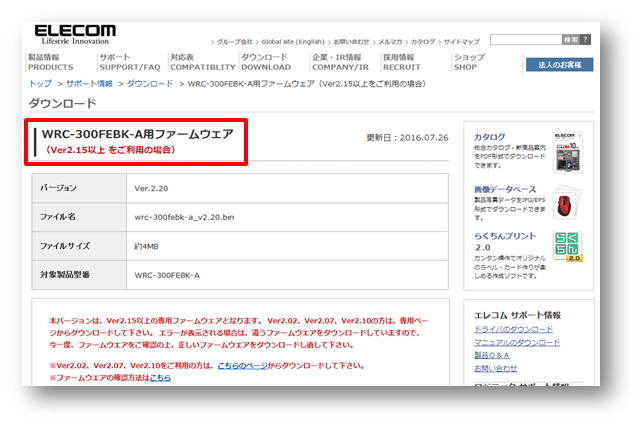
Task: Go to ダウンロード breadcrumb
Action: pyautogui.click(x=150, y=84)
